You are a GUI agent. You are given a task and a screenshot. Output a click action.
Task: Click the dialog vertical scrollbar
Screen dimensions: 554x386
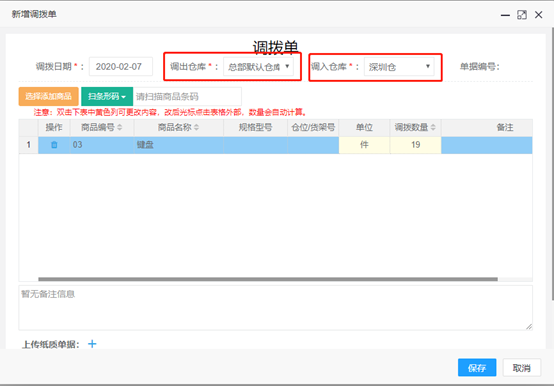[x=552, y=164]
